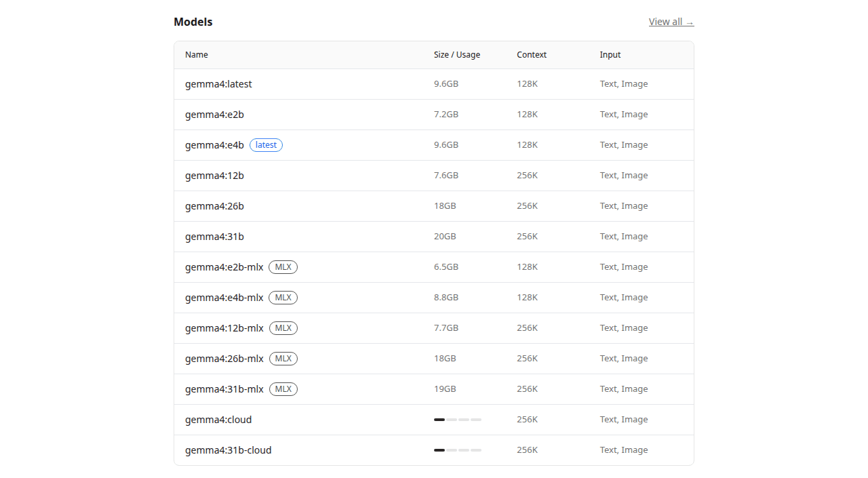Click the MLX badge beside gemma4:e2b-mlx
The image size is (868, 478).
[283, 267]
